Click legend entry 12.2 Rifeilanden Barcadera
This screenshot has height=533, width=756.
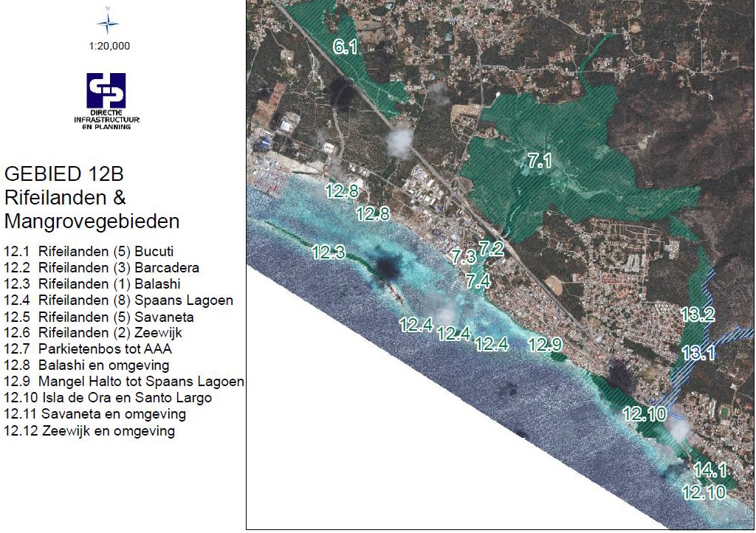click(x=101, y=267)
